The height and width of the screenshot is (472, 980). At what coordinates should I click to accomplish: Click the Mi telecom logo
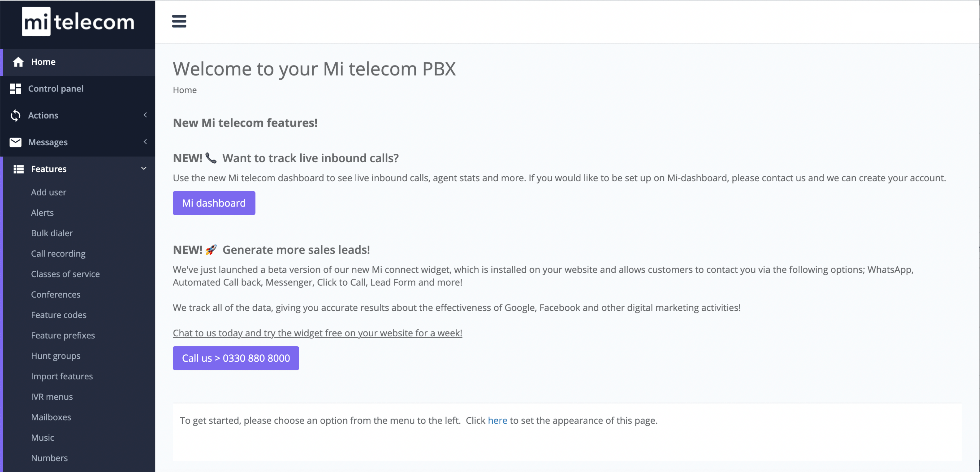coord(78,22)
